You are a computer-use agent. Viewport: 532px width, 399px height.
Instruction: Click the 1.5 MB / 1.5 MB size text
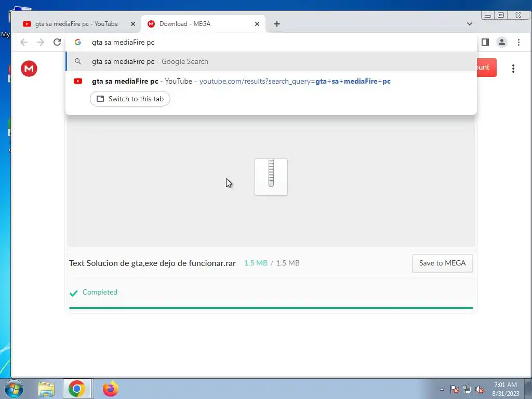click(272, 263)
